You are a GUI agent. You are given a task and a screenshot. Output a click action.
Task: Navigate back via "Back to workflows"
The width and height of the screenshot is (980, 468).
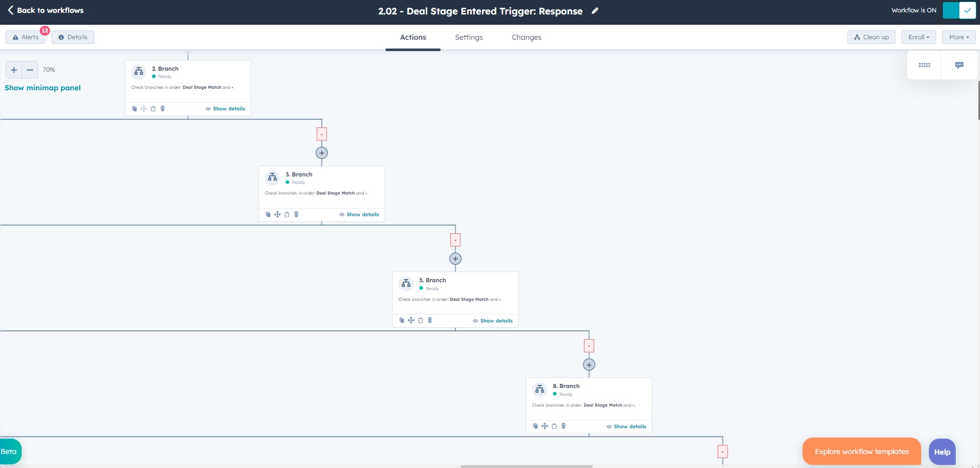[x=44, y=10]
